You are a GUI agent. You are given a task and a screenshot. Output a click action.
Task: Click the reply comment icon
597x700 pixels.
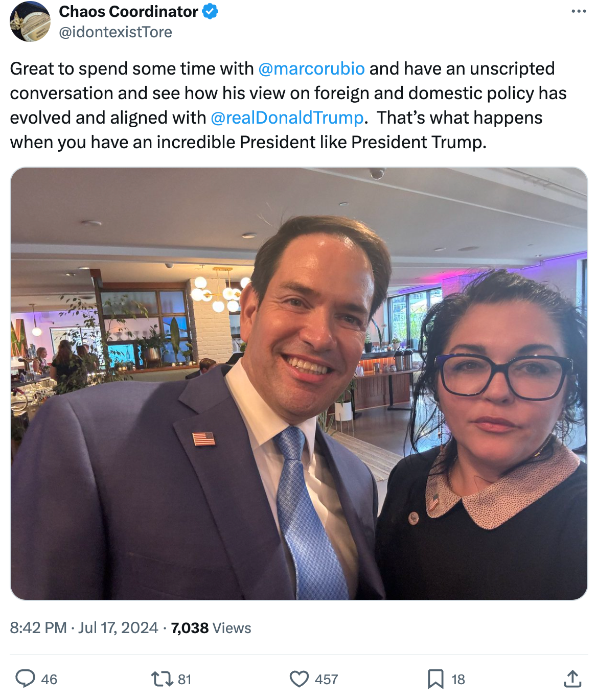[x=25, y=679]
